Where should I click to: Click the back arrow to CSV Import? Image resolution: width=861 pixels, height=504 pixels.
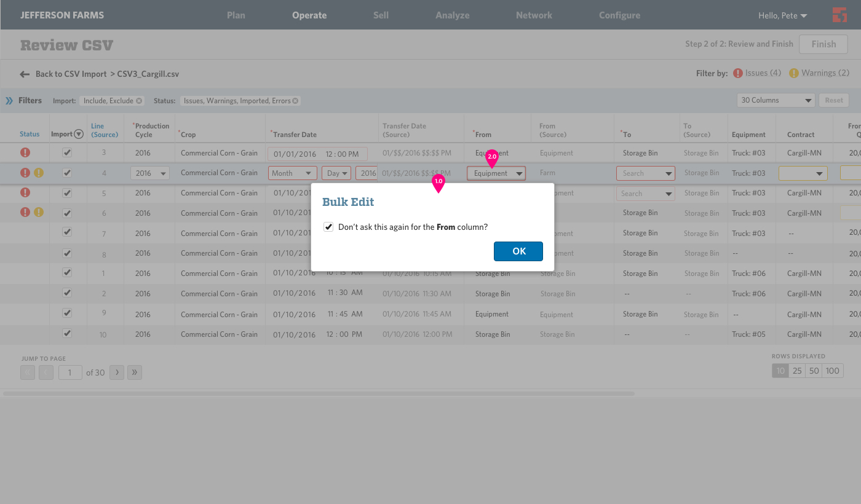[x=25, y=74]
